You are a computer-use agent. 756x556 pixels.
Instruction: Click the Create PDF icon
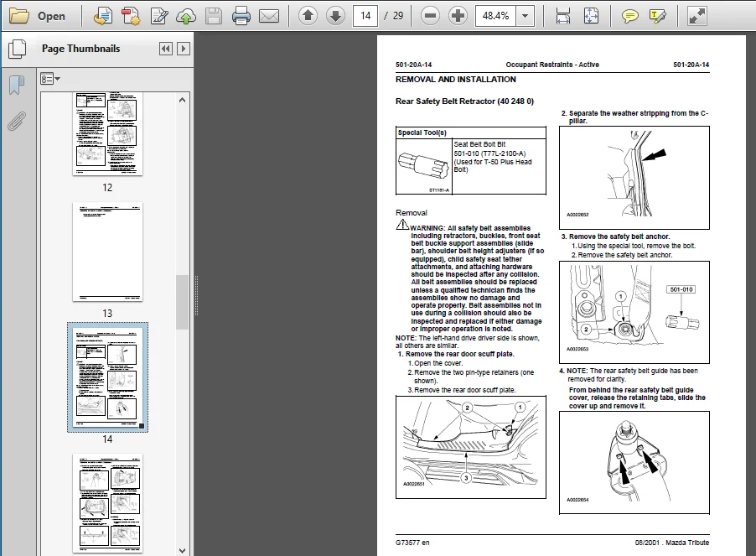130,16
